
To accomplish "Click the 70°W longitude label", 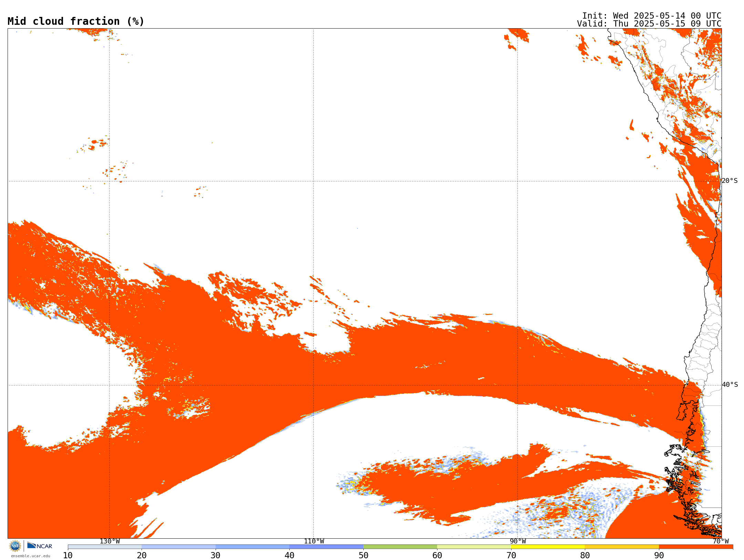I will pyautogui.click(x=721, y=541).
